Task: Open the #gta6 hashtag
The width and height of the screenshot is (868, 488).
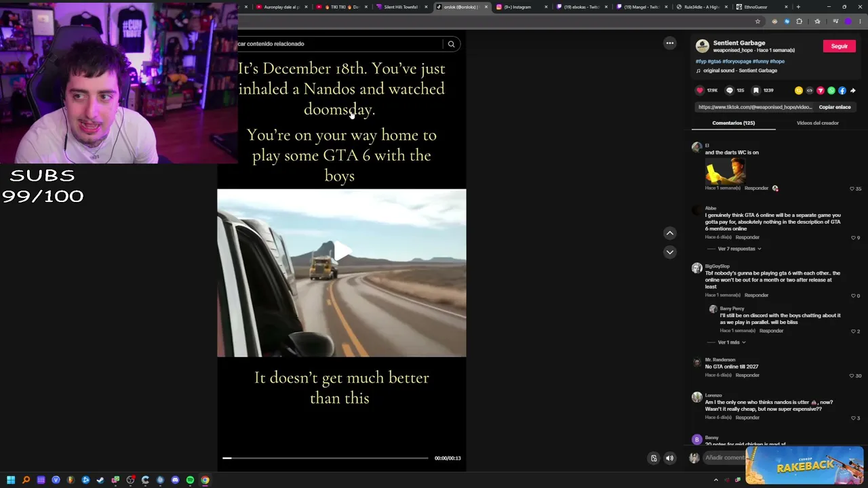Action: click(x=714, y=62)
